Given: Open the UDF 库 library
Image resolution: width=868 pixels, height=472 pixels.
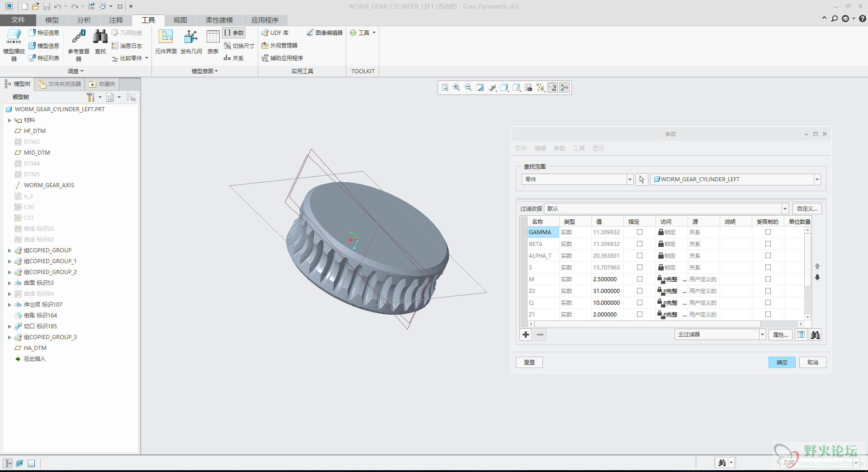Looking at the screenshot, I should [x=275, y=33].
